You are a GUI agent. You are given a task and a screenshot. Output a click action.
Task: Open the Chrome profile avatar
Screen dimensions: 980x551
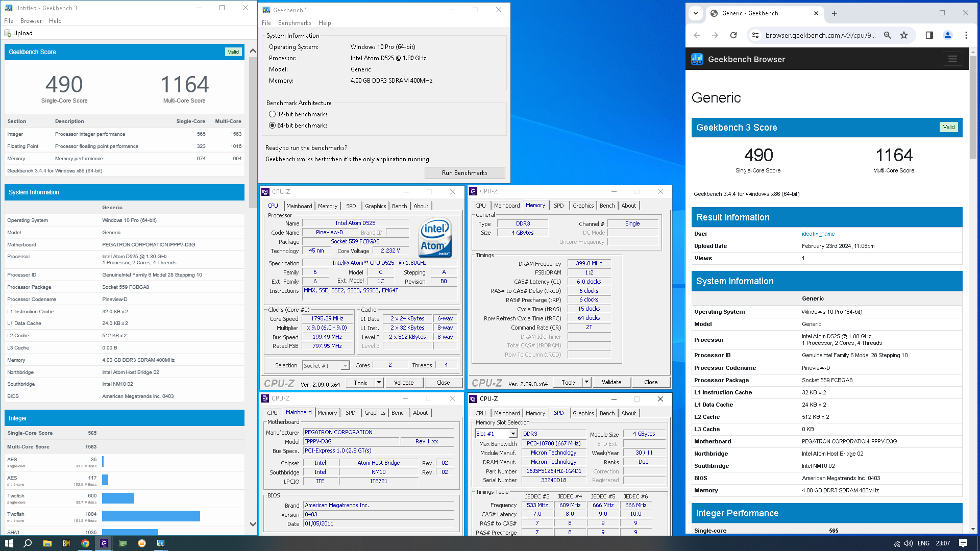948,35
